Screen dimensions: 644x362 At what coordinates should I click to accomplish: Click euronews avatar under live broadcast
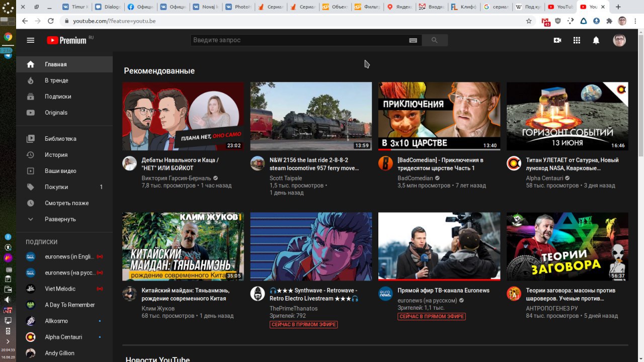(x=386, y=294)
